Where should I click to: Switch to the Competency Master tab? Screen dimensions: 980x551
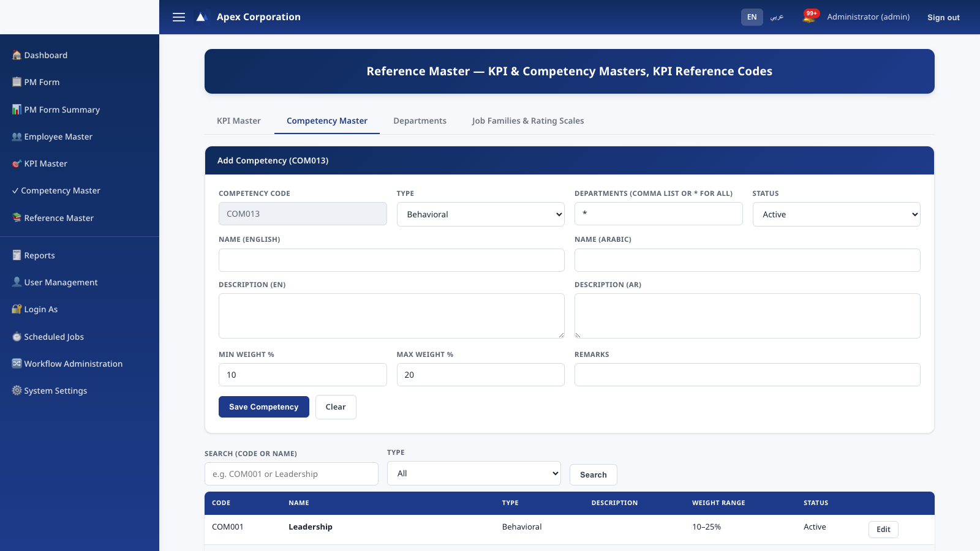tap(327, 121)
